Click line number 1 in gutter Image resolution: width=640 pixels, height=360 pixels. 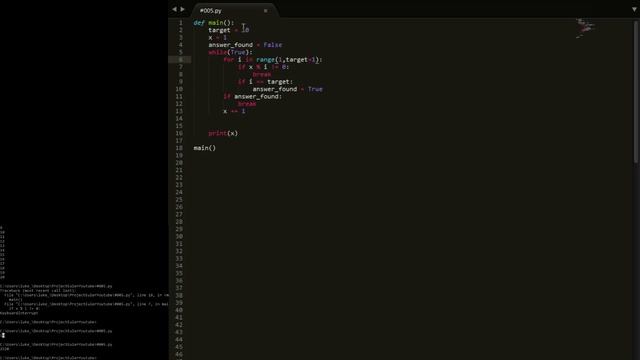pyautogui.click(x=181, y=23)
